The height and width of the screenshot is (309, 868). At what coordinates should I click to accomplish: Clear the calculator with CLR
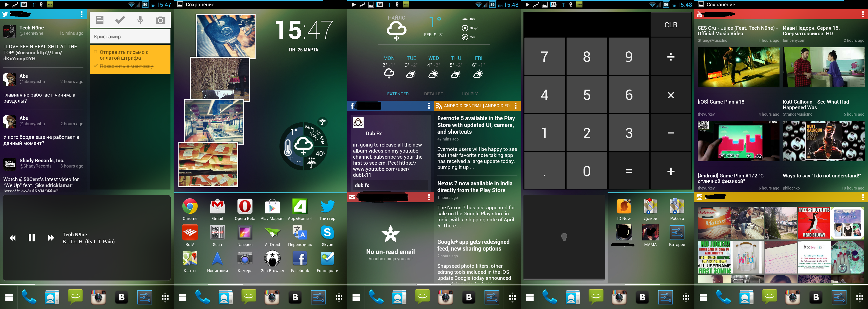point(671,25)
